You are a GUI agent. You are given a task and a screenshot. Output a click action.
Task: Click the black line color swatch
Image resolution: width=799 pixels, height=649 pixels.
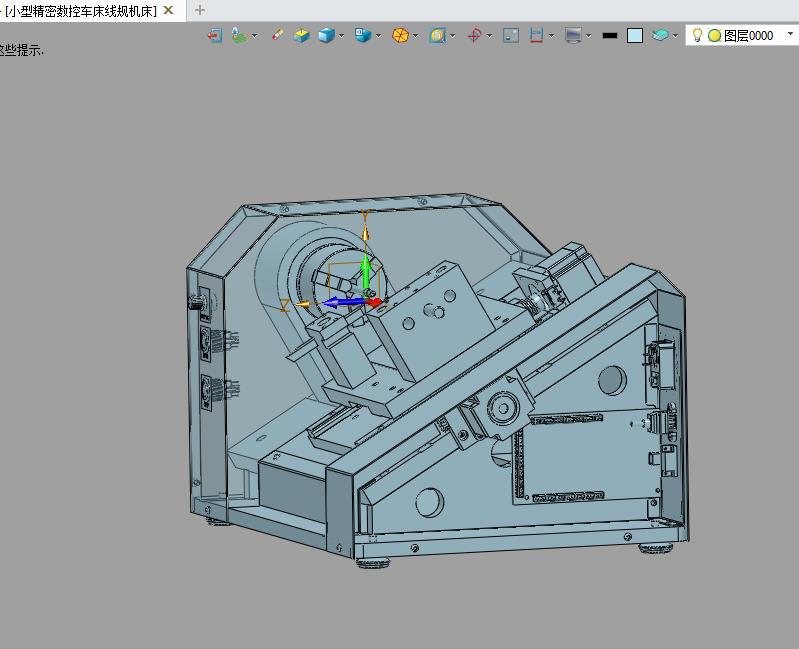click(609, 36)
